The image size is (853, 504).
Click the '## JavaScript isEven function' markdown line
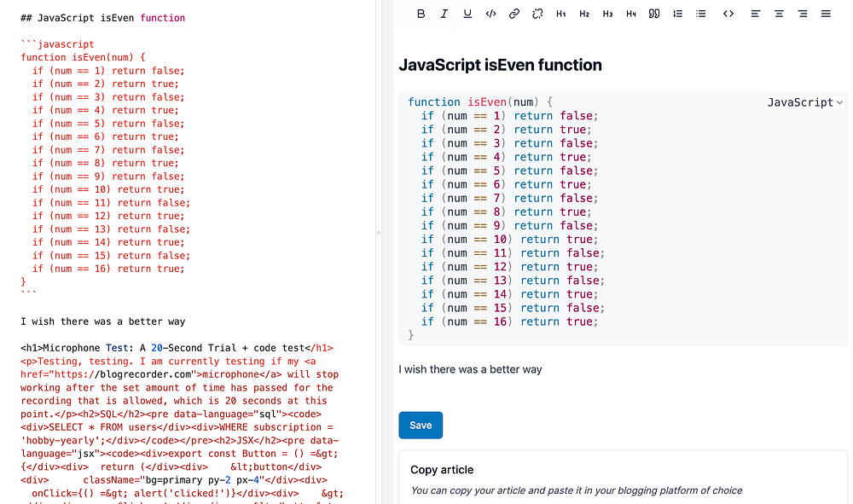[x=103, y=18]
